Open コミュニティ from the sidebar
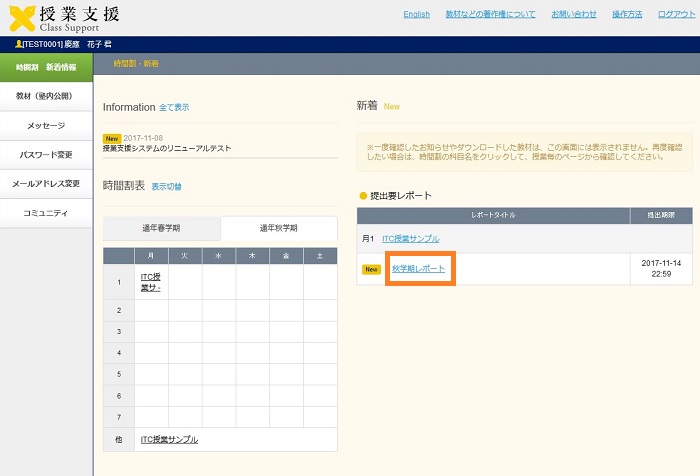Viewport: 700px width, 476px height. point(46,213)
